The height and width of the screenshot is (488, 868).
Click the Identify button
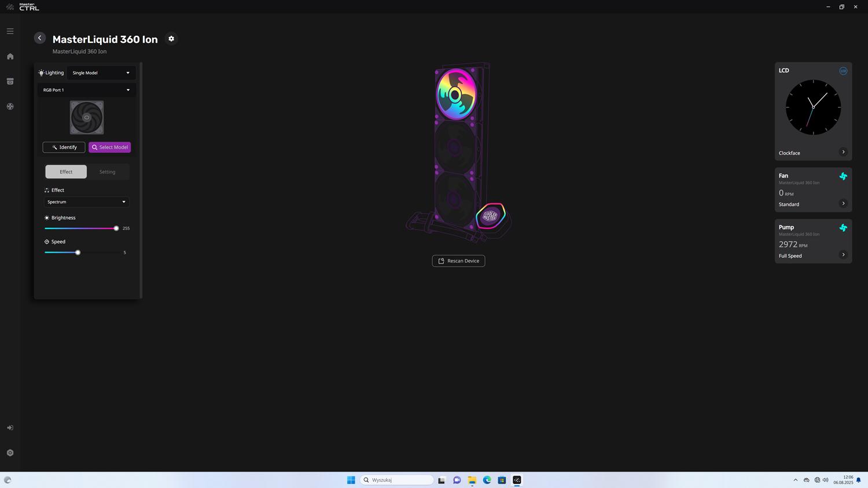click(x=64, y=147)
